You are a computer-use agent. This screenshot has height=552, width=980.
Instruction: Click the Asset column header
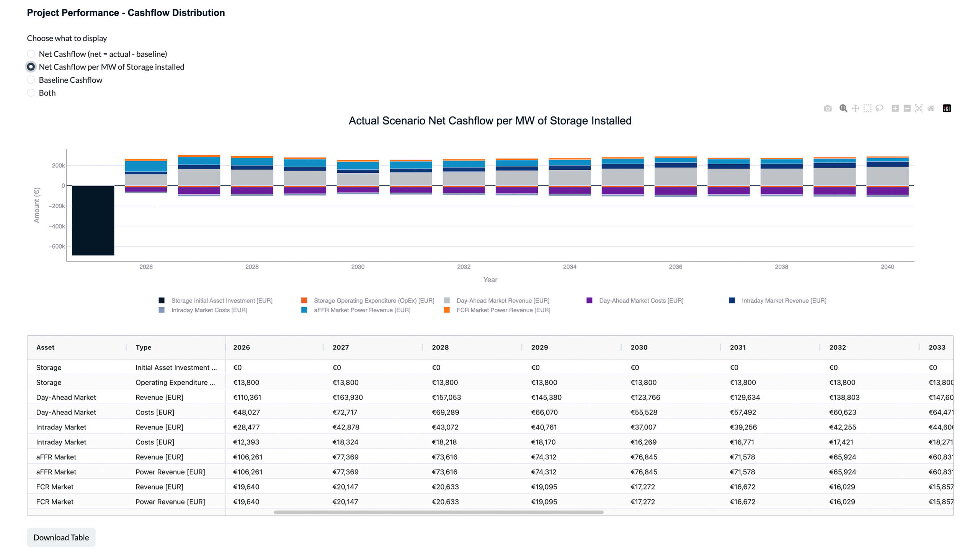coord(45,347)
